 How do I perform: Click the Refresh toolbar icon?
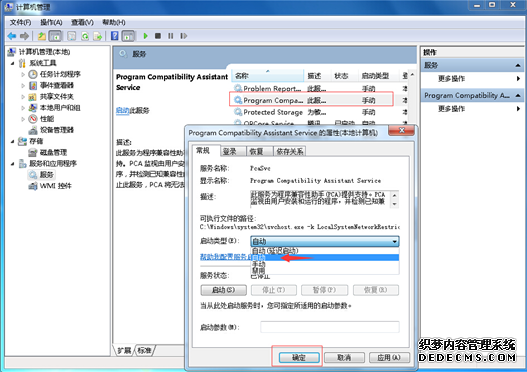click(x=85, y=36)
